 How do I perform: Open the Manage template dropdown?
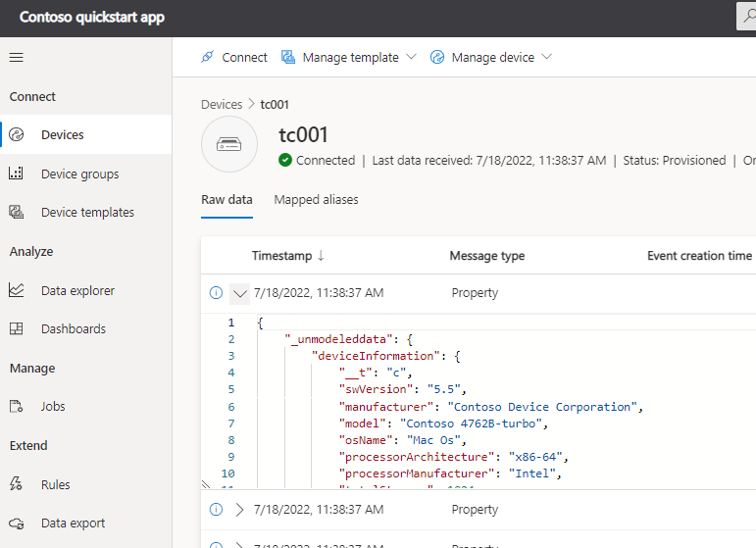pyautogui.click(x=349, y=58)
